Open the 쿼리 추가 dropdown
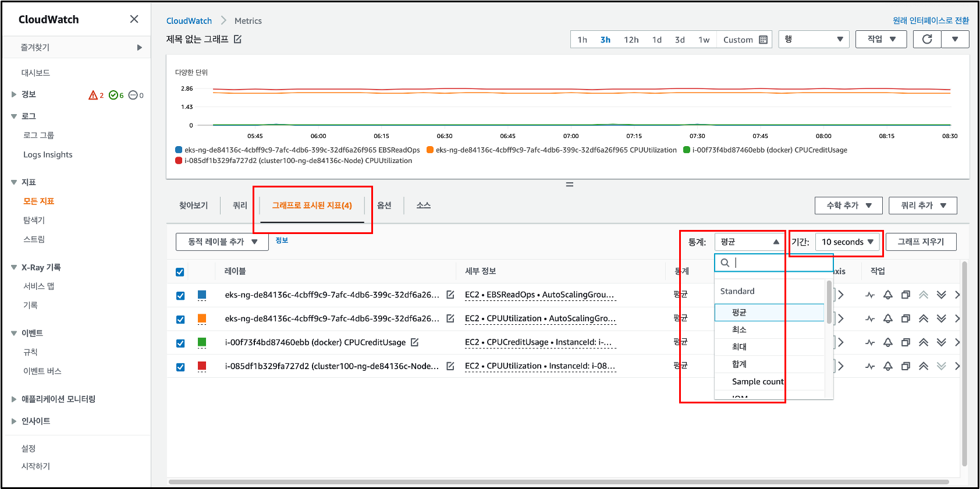 pyautogui.click(x=923, y=205)
